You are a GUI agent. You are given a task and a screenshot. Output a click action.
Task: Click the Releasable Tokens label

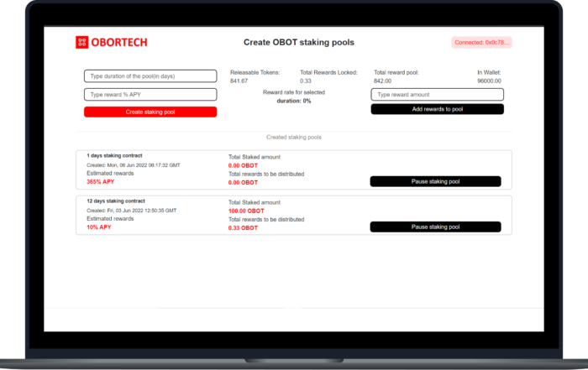click(x=255, y=72)
